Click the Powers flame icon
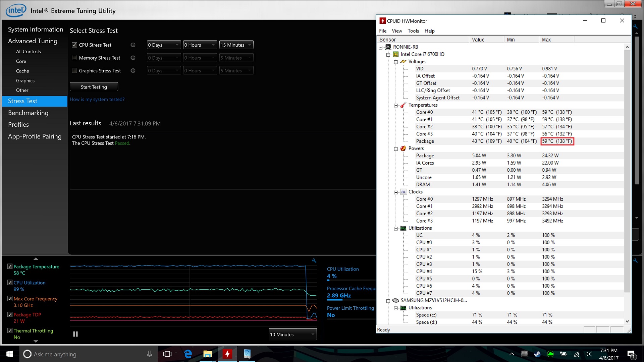This screenshot has height=362, width=644. click(403, 148)
